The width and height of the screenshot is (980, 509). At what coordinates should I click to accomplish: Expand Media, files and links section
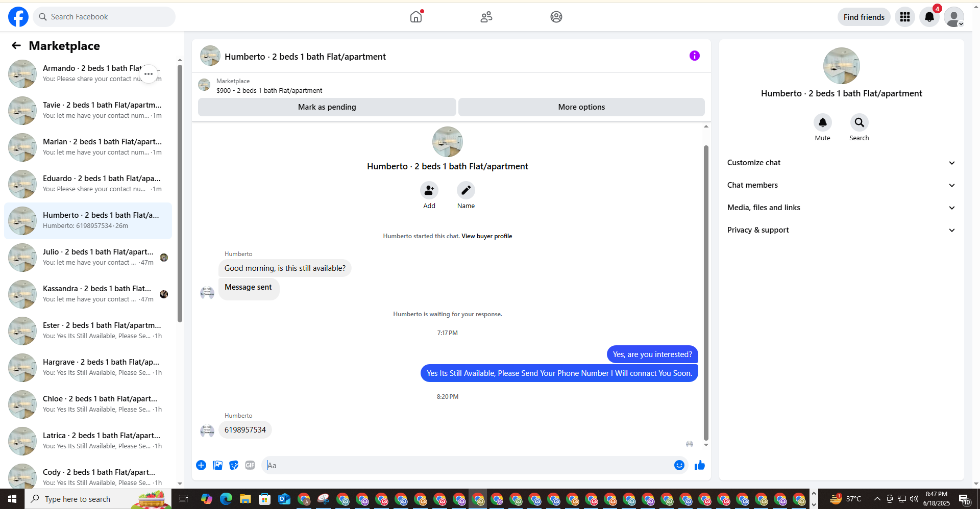click(x=841, y=208)
